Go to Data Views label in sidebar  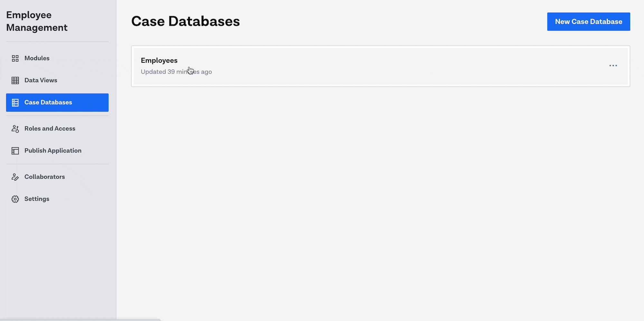click(x=41, y=80)
